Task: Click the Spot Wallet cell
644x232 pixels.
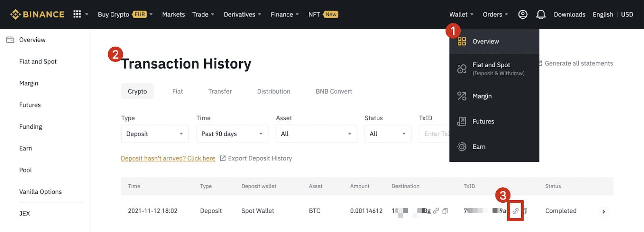Action: [258, 211]
